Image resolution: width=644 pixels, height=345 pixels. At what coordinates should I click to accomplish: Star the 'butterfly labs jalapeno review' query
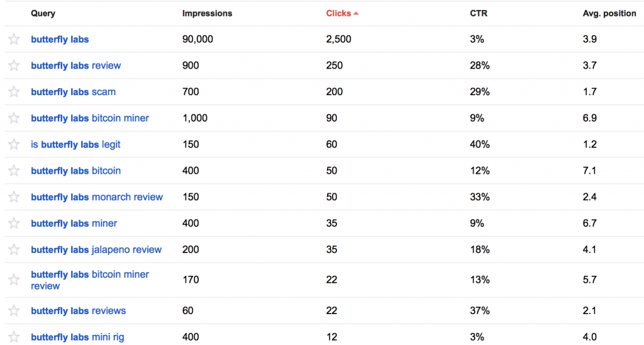[x=14, y=250]
